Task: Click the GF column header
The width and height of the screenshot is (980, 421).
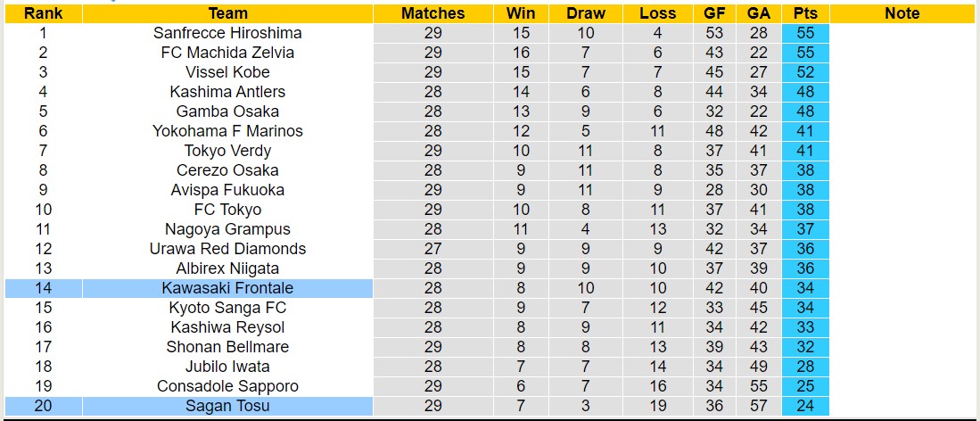Action: (x=713, y=13)
